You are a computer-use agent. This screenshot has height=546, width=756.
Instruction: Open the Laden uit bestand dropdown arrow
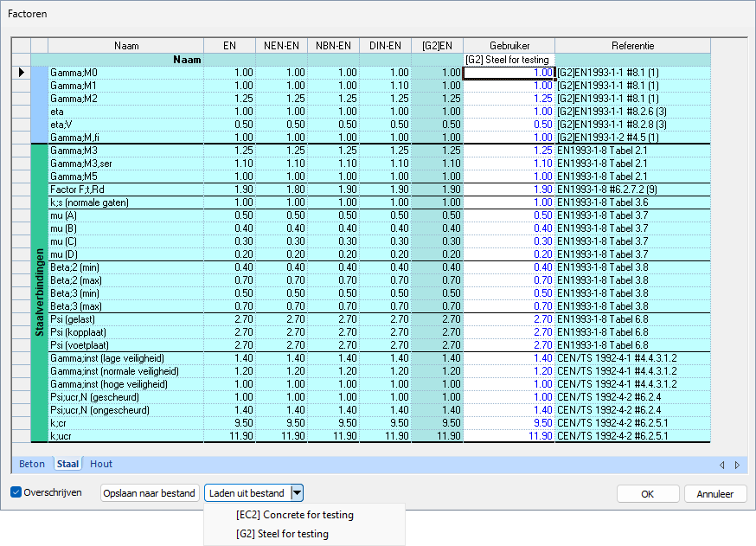[x=297, y=493]
